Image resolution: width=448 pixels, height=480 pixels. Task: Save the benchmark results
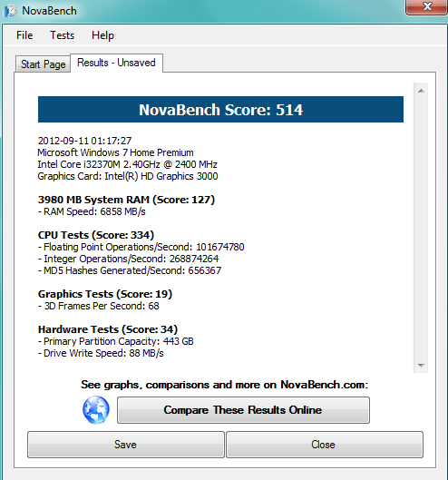126,445
